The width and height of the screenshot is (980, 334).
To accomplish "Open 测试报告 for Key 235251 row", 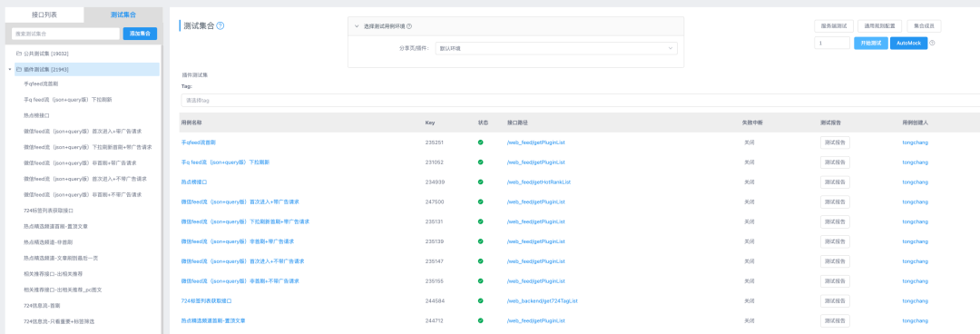I will (835, 142).
